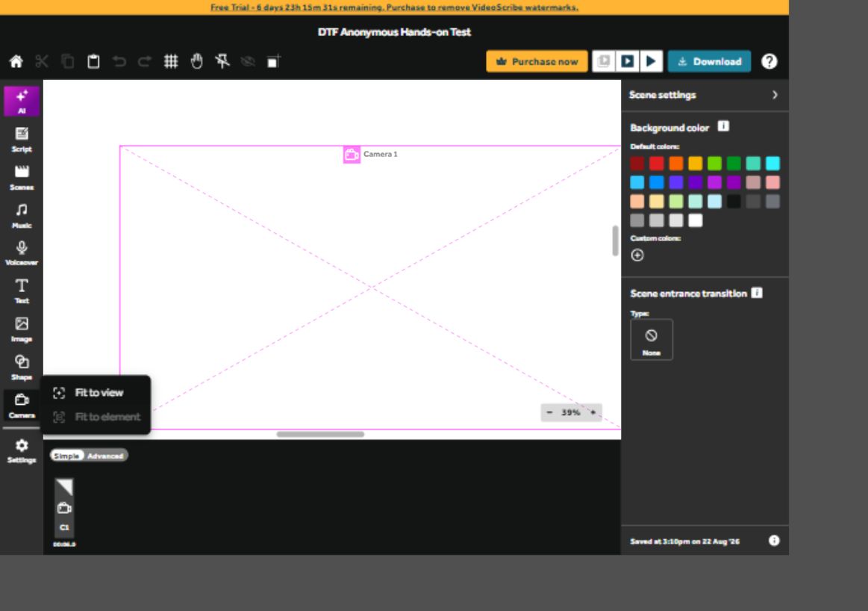Pick the black color swatch

(734, 202)
